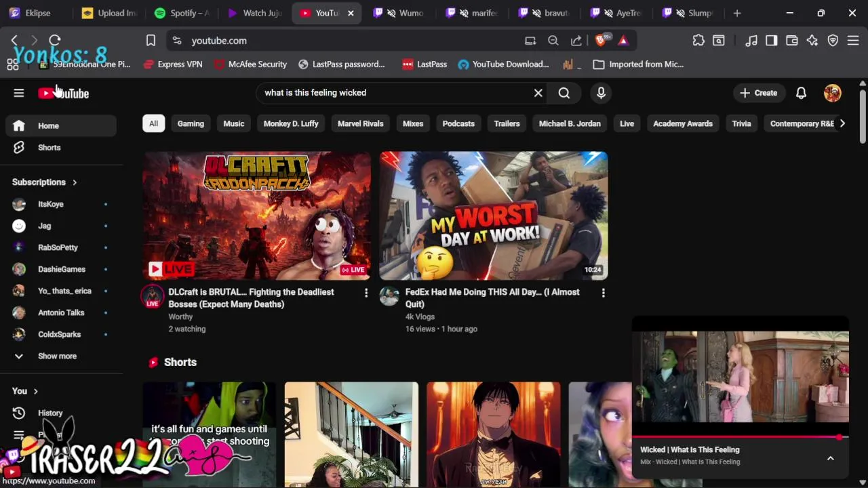This screenshot has width=868, height=488.
Task: Open the media control music note icon
Action: coord(751,41)
